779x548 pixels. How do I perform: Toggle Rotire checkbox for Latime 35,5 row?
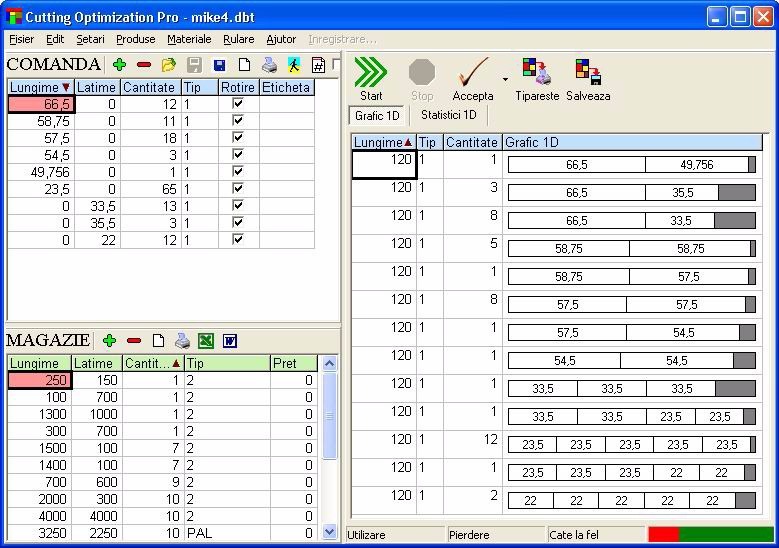238,222
